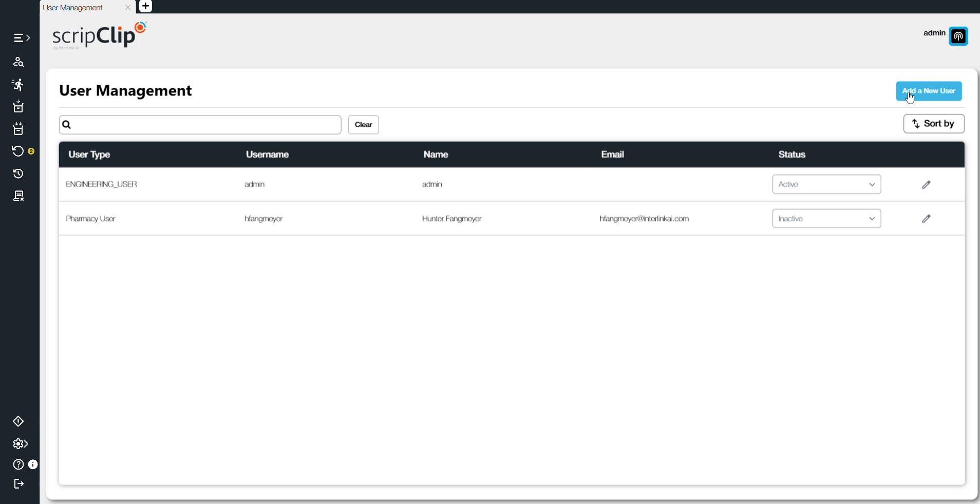Open hfangmeyer's Inactive status dropdown
Viewport: 980px width, 504px height.
tap(826, 218)
